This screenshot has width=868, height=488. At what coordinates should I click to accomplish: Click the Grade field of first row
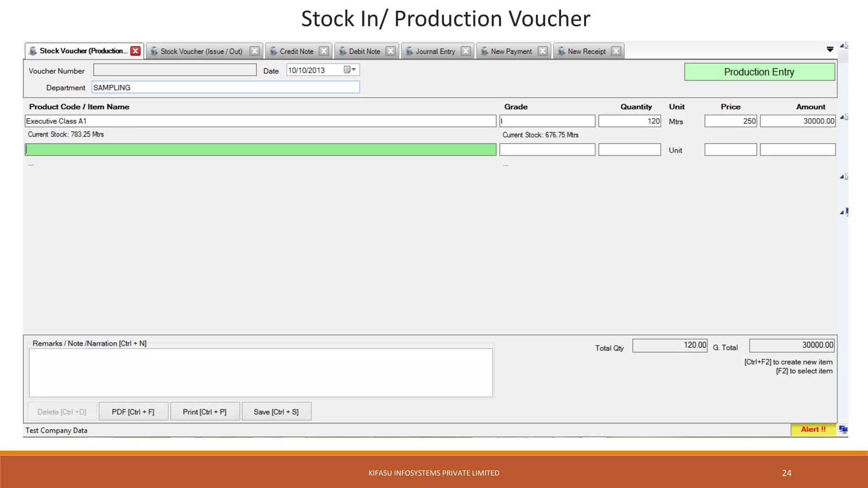click(x=547, y=121)
